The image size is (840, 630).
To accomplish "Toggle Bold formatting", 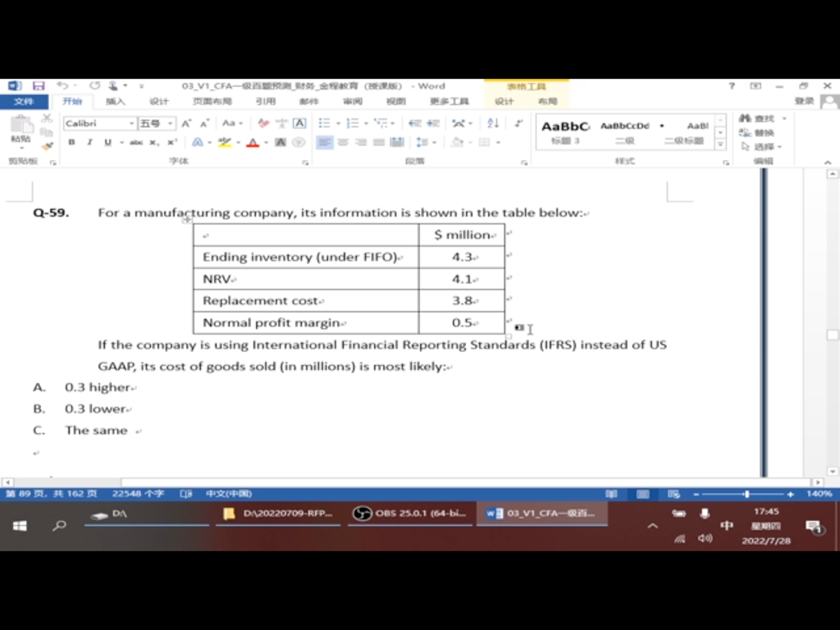I will point(71,142).
